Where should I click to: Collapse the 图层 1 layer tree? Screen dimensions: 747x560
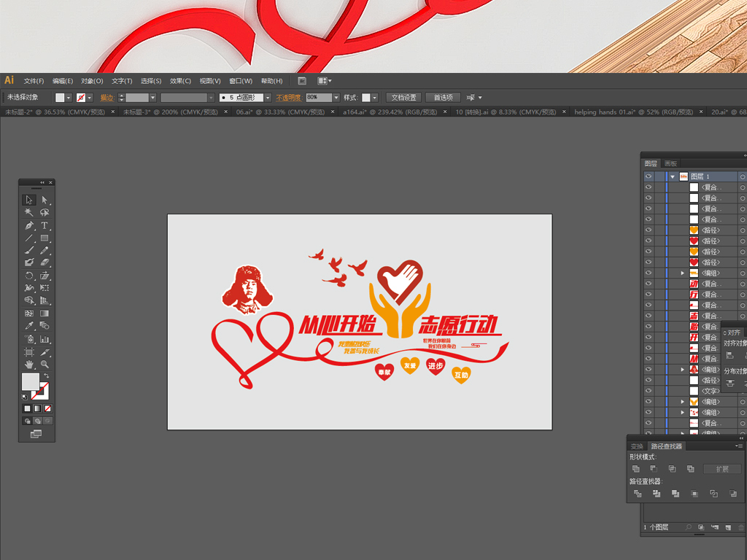click(x=672, y=176)
